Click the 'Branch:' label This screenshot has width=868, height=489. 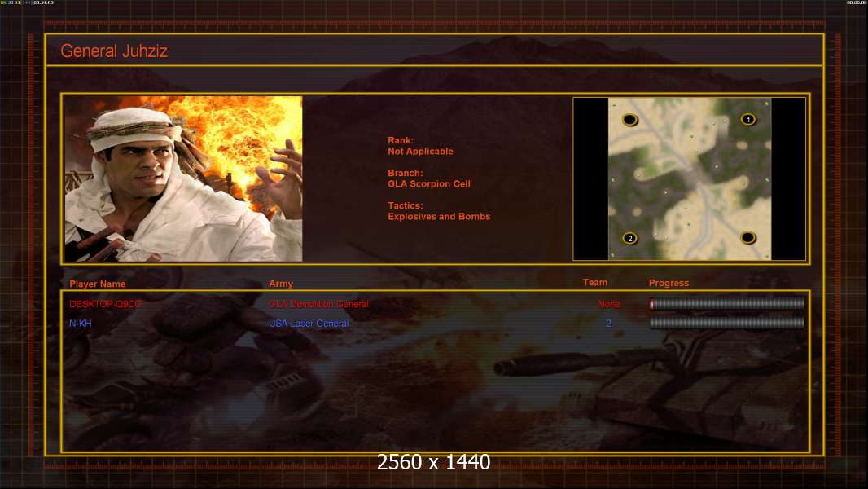(x=406, y=173)
